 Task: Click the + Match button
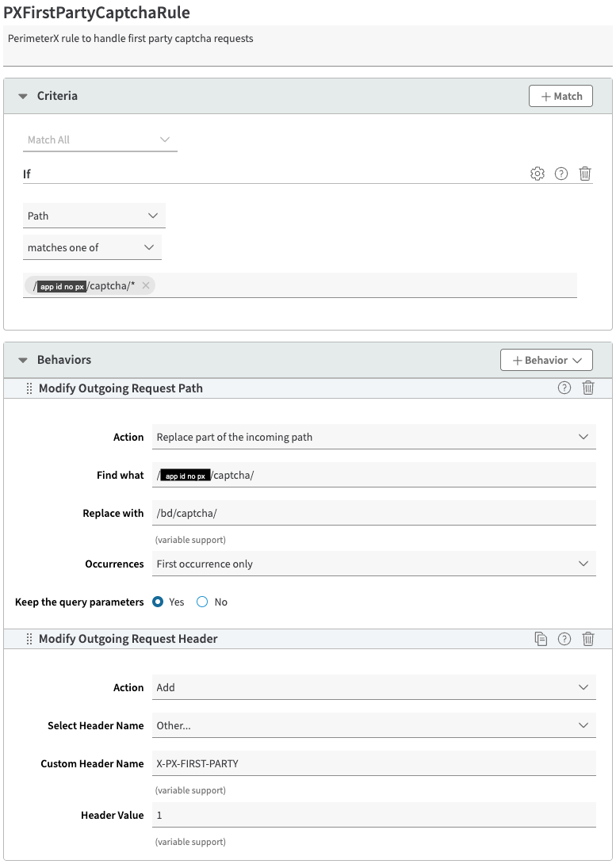561,96
